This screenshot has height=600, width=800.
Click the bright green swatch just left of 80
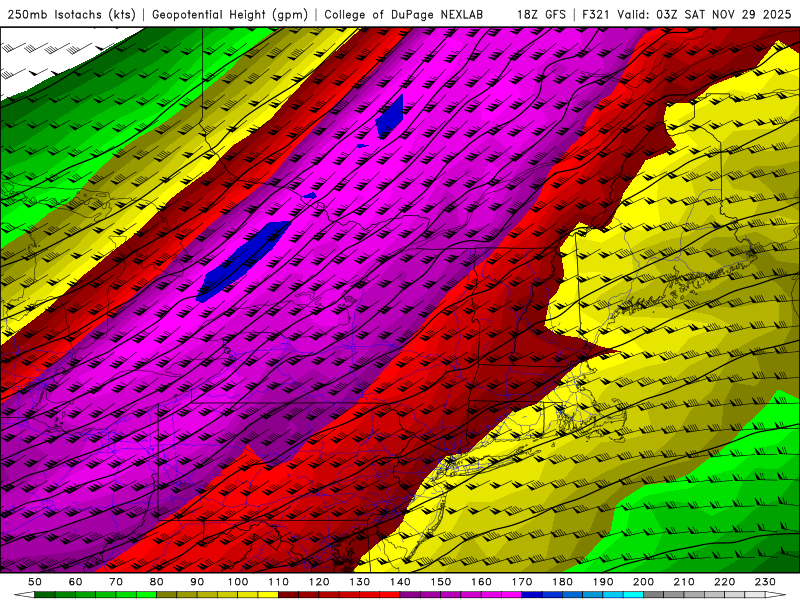(x=146, y=595)
